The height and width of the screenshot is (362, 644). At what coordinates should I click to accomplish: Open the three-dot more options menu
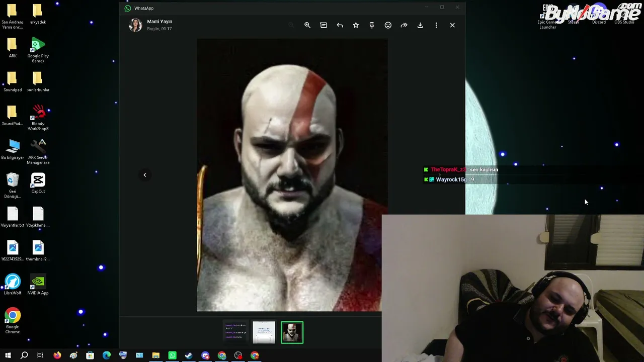(436, 25)
